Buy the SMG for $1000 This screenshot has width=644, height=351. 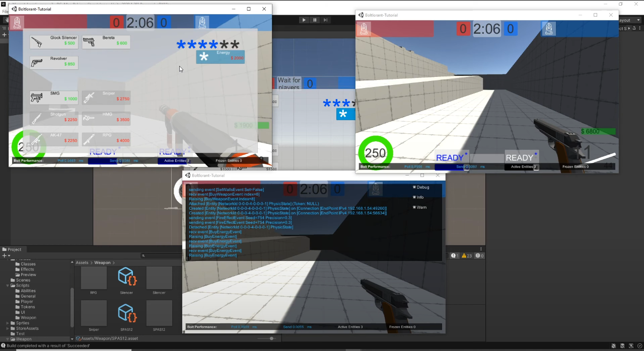53,97
